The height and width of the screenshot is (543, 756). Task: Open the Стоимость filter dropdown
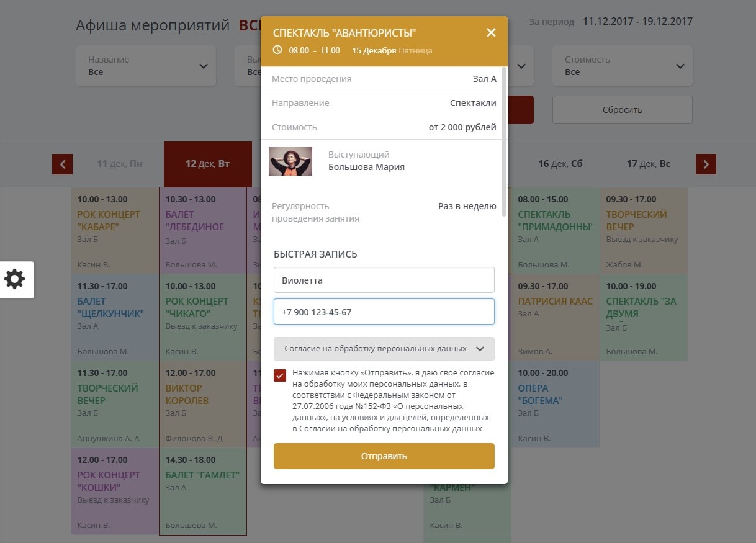pyautogui.click(x=622, y=66)
